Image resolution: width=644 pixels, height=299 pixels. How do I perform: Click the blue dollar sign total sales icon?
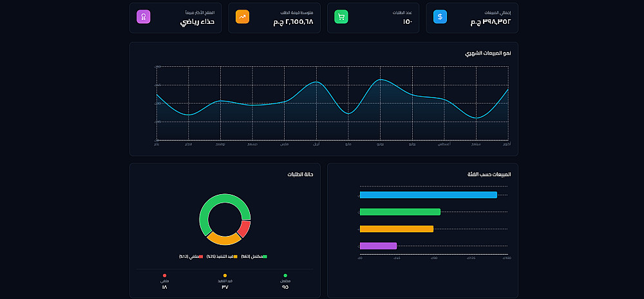(440, 17)
